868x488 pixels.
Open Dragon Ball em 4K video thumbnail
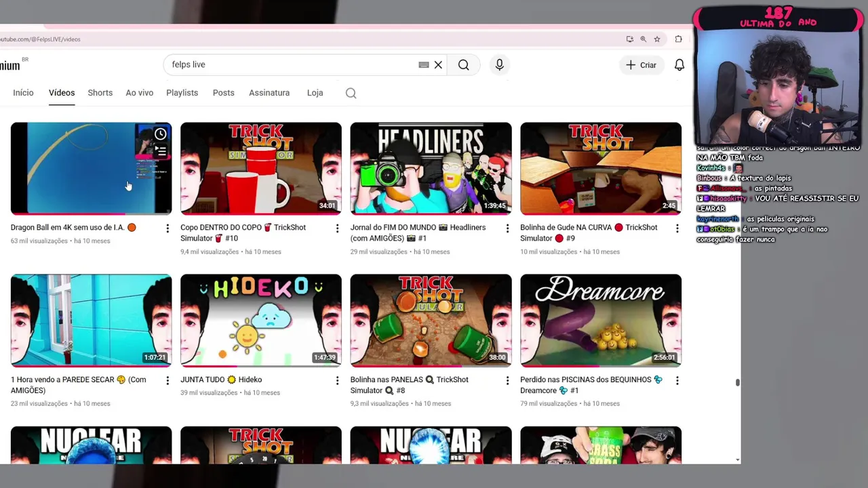91,168
